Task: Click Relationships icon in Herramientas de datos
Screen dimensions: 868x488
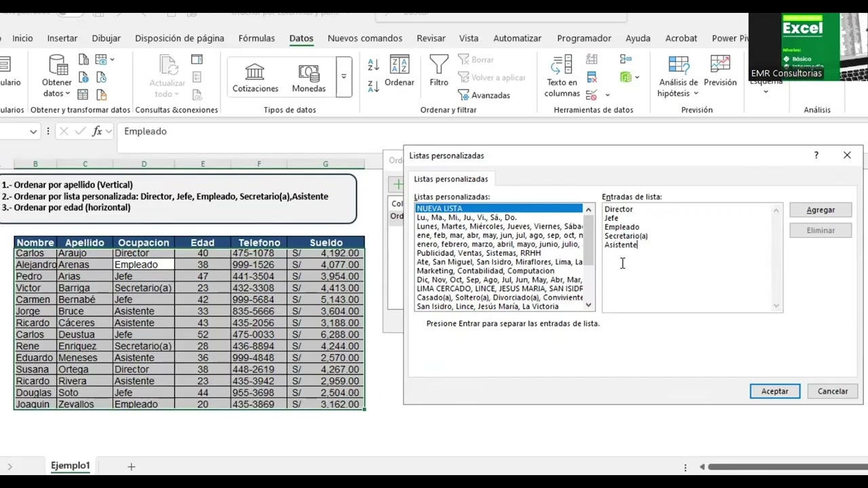Action: point(626,60)
